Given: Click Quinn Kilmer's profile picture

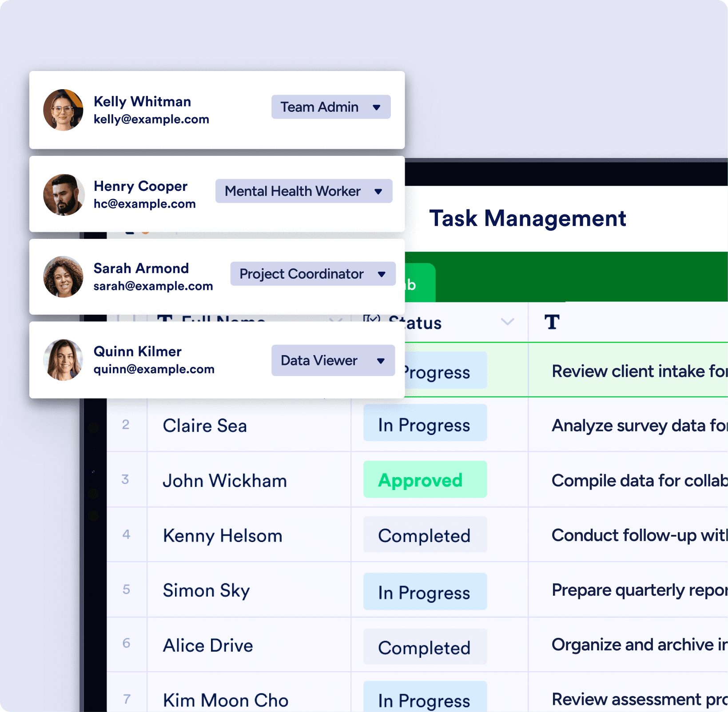Looking at the screenshot, I should click(63, 360).
